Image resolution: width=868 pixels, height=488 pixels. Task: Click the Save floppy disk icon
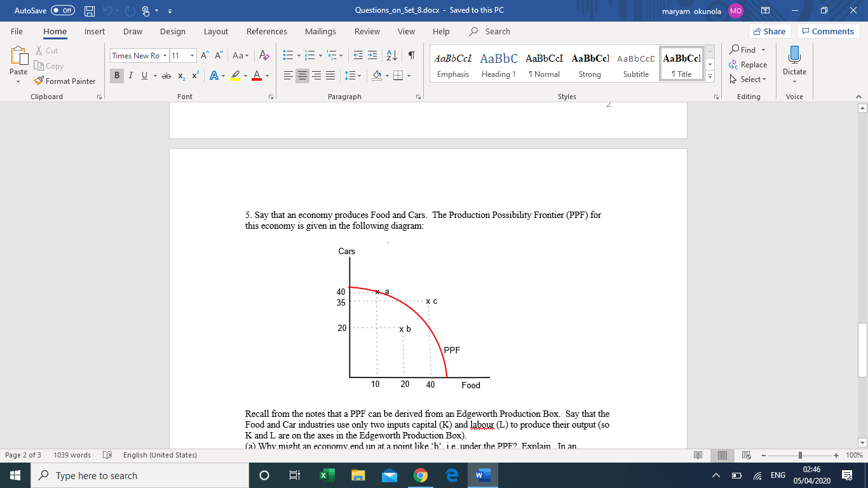90,10
